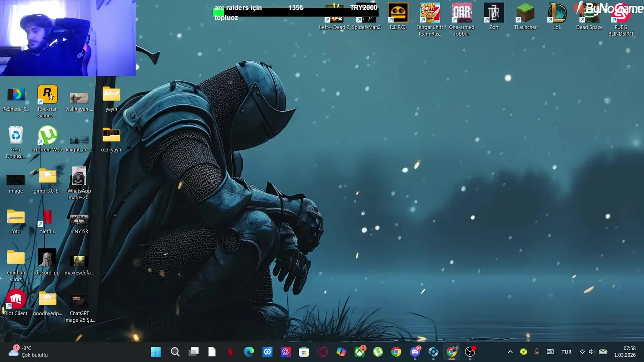Select the wallhaven image file
The width and height of the screenshot is (644, 362).
pos(79,101)
